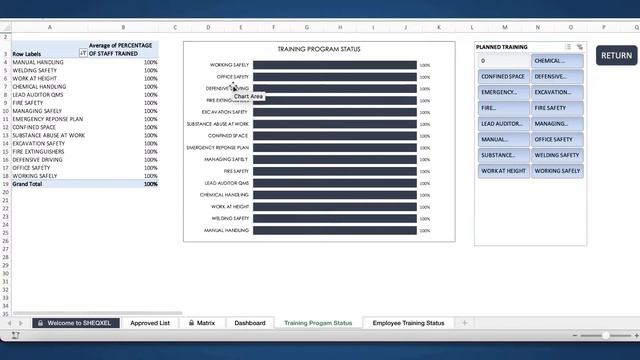Screen dimensions: 640x360
Task: Select SUBSTANCE... slicer item
Action: [x=504, y=155]
